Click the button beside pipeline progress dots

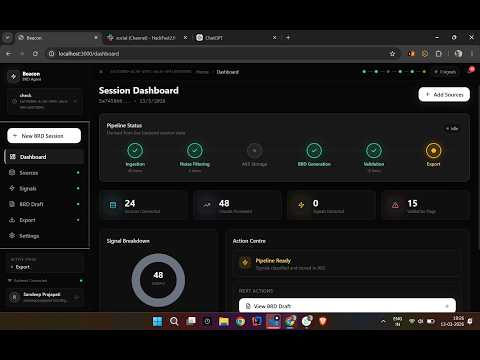tap(445, 72)
